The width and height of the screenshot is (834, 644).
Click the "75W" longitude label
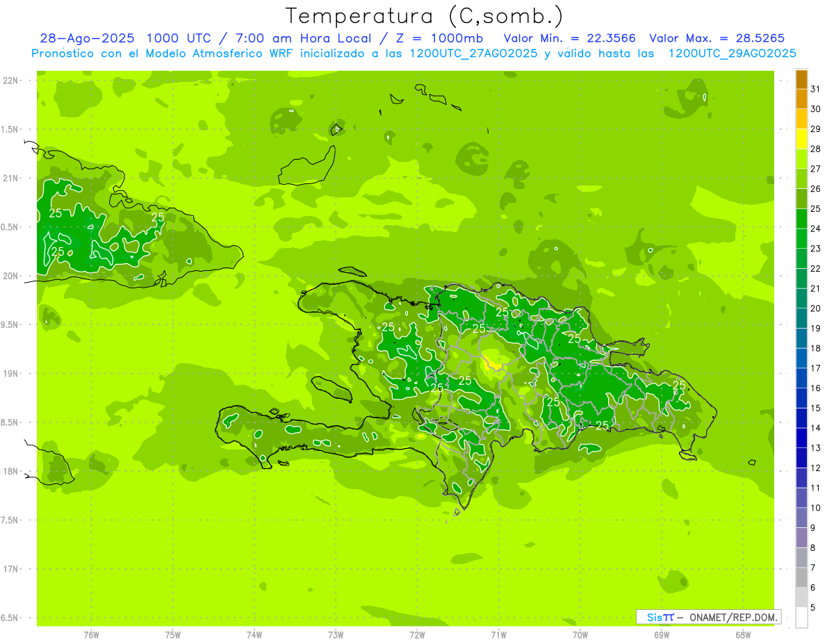pyautogui.click(x=173, y=635)
